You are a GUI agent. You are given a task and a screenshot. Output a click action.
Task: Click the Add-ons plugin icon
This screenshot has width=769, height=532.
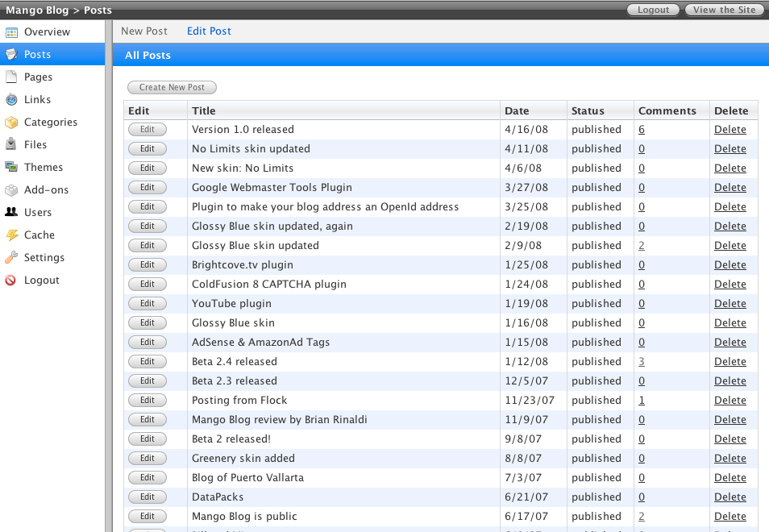11,189
